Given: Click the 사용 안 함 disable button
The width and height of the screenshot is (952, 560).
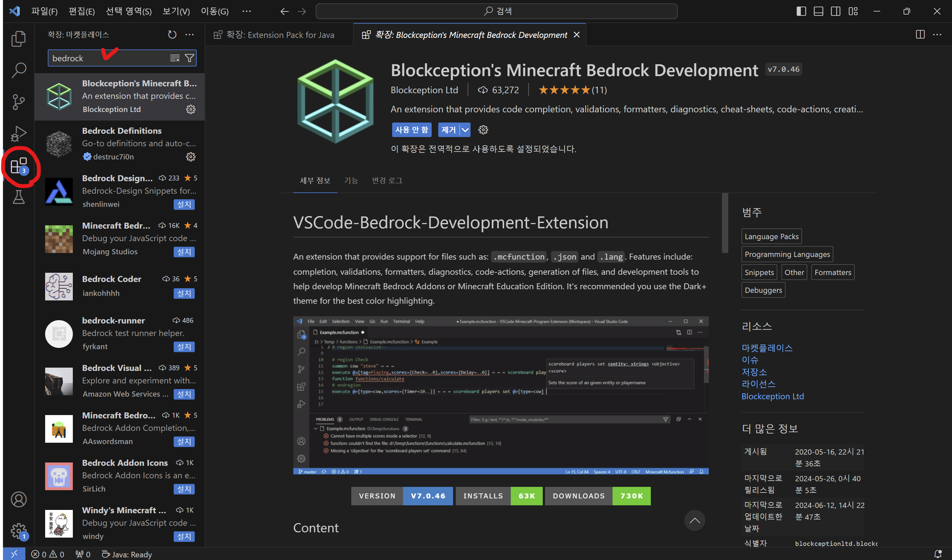Looking at the screenshot, I should (x=411, y=130).
